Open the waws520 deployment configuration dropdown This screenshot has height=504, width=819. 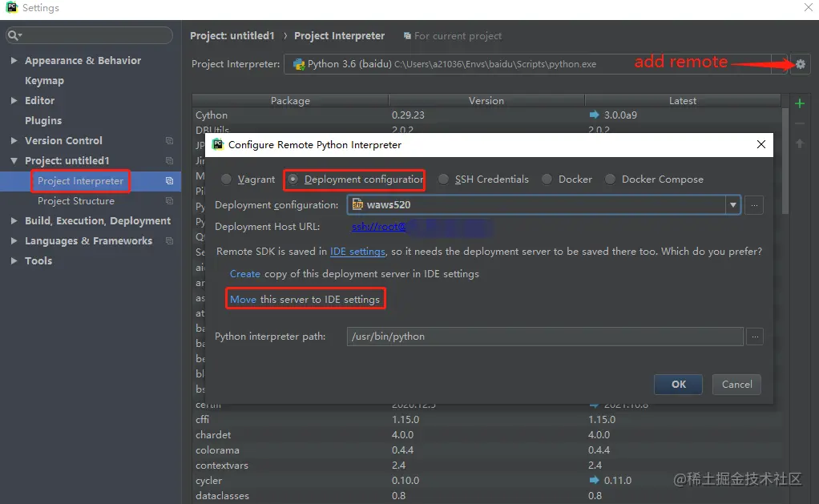click(x=732, y=205)
